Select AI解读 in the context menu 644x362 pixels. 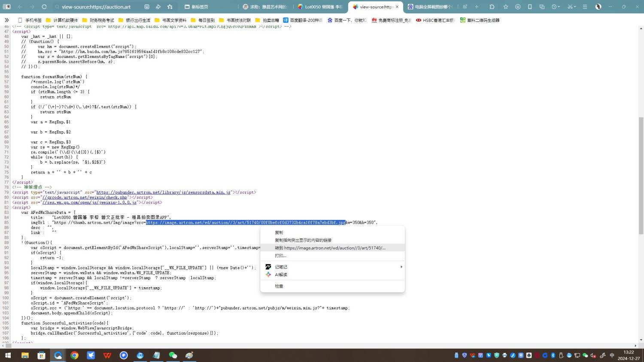point(281,274)
